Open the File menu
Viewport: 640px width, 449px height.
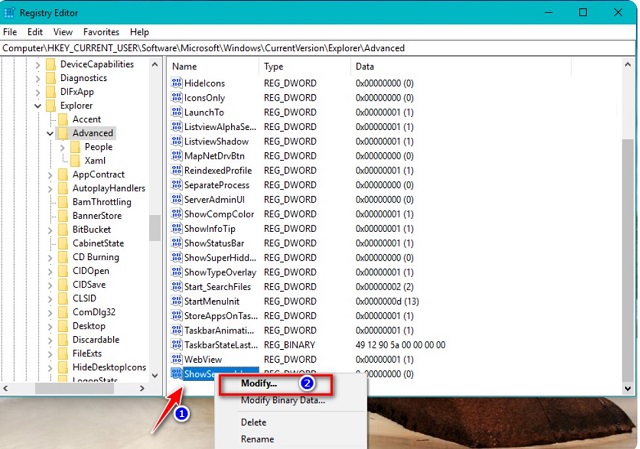tap(10, 32)
